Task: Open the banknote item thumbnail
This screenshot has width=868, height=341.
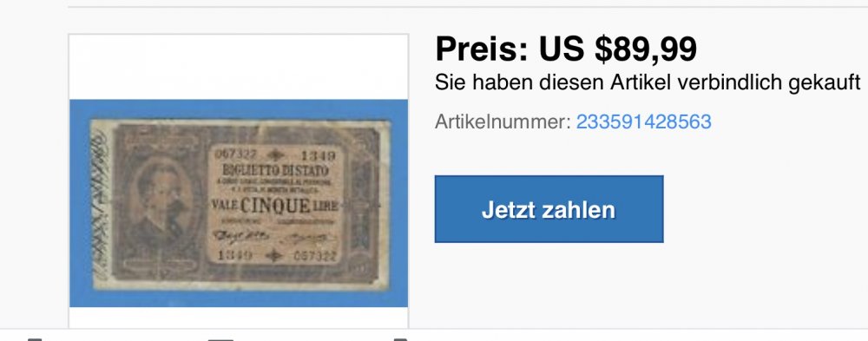Action: pyautogui.click(x=239, y=203)
